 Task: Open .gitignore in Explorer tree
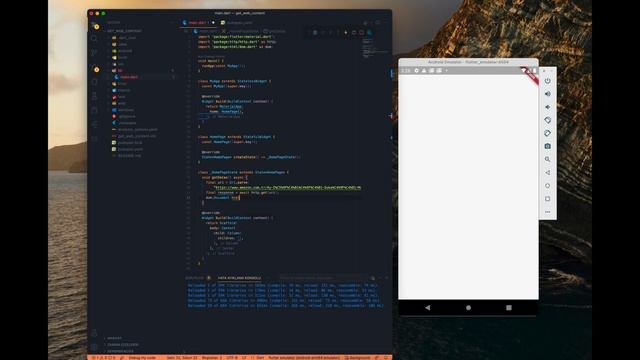(x=127, y=116)
